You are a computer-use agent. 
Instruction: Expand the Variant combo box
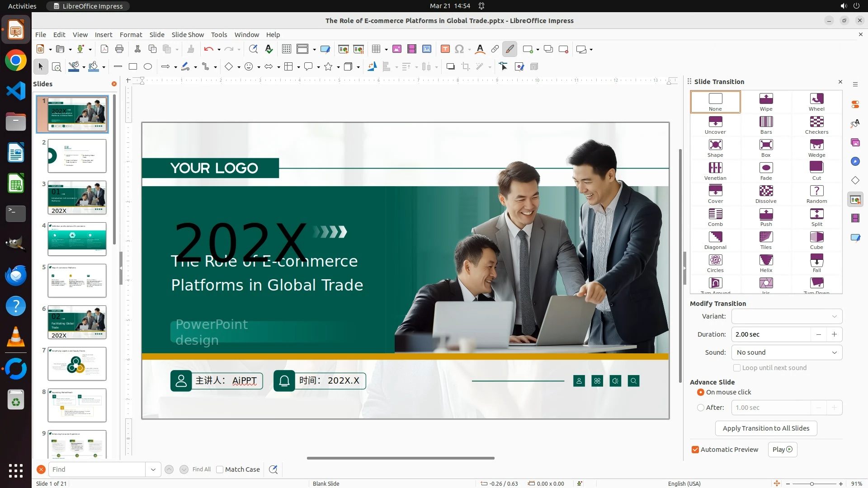point(787,316)
